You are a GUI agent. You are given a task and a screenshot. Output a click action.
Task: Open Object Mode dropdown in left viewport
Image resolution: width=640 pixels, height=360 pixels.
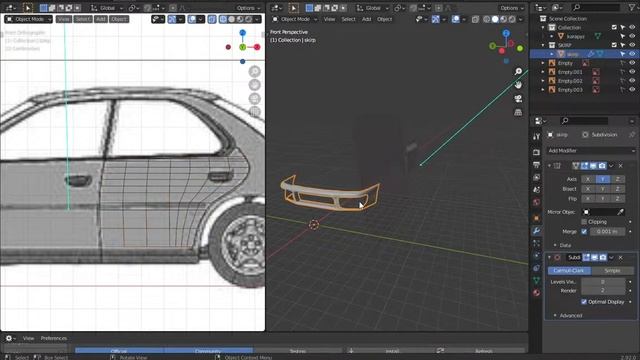29,19
